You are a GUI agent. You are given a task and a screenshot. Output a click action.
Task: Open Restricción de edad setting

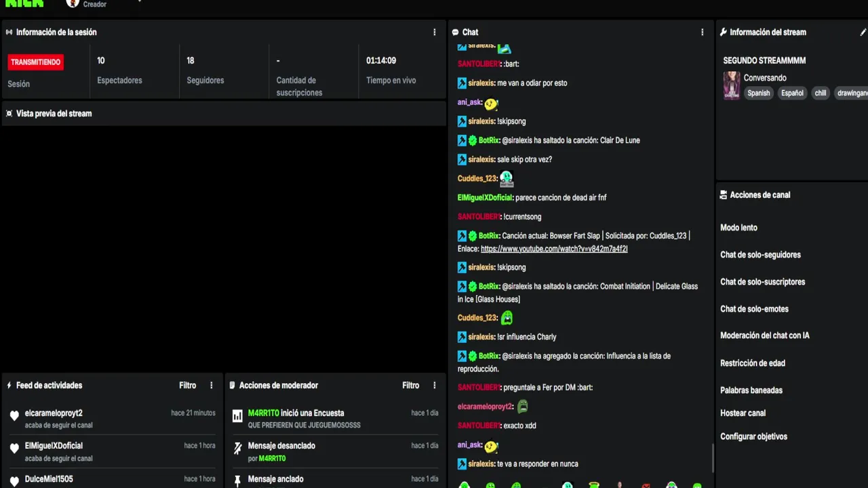753,363
